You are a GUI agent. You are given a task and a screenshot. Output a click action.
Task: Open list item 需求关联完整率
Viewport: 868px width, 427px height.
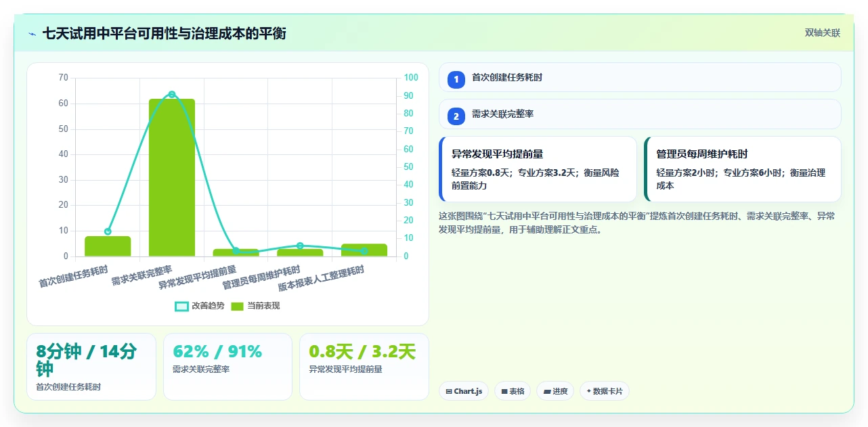pos(640,114)
